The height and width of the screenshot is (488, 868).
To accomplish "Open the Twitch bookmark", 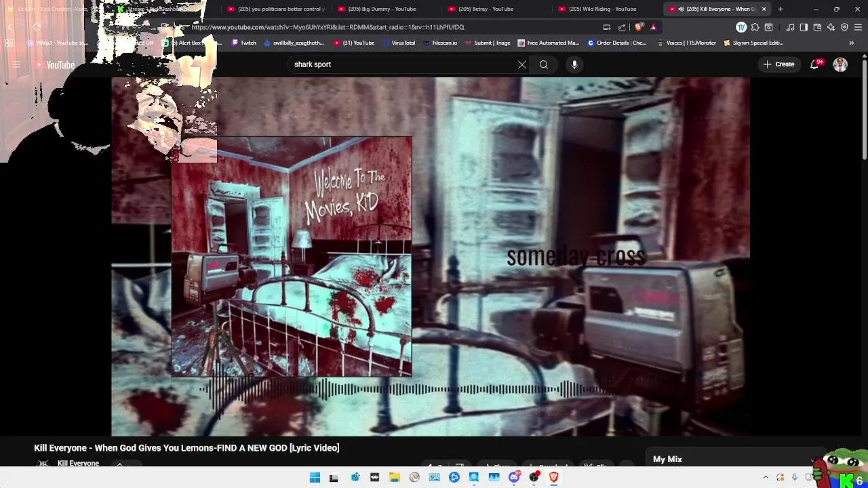I will click(x=244, y=43).
